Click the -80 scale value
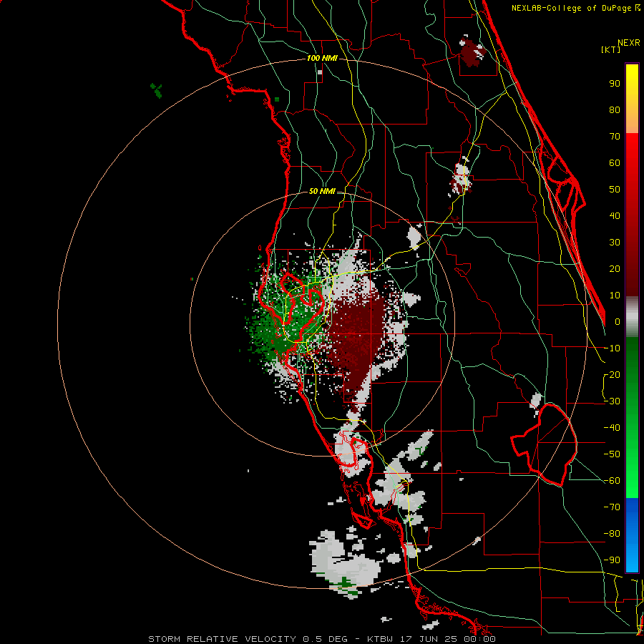The image size is (644, 644). pos(613,534)
